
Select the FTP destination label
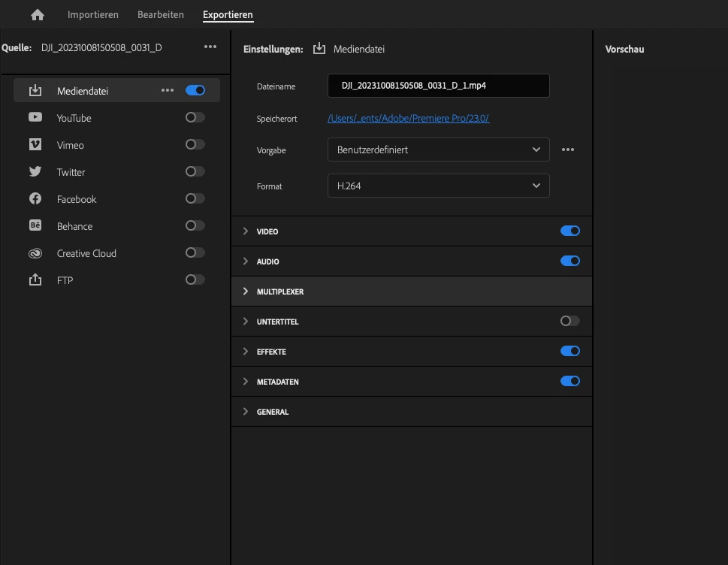pyautogui.click(x=65, y=280)
